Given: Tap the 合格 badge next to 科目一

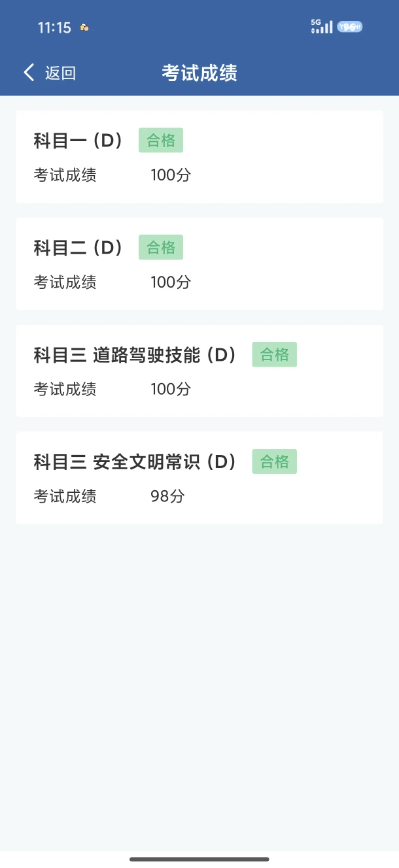Looking at the screenshot, I should pyautogui.click(x=161, y=141).
